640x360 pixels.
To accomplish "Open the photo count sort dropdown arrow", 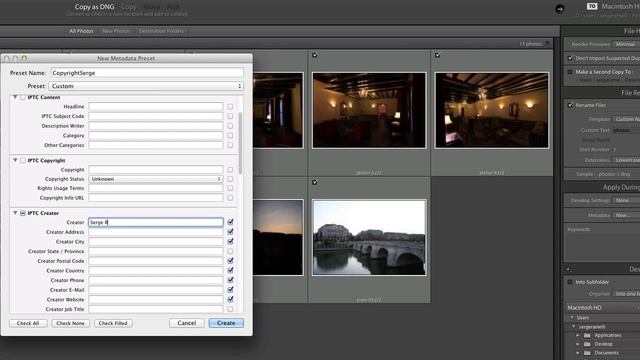I will pos(547,44).
